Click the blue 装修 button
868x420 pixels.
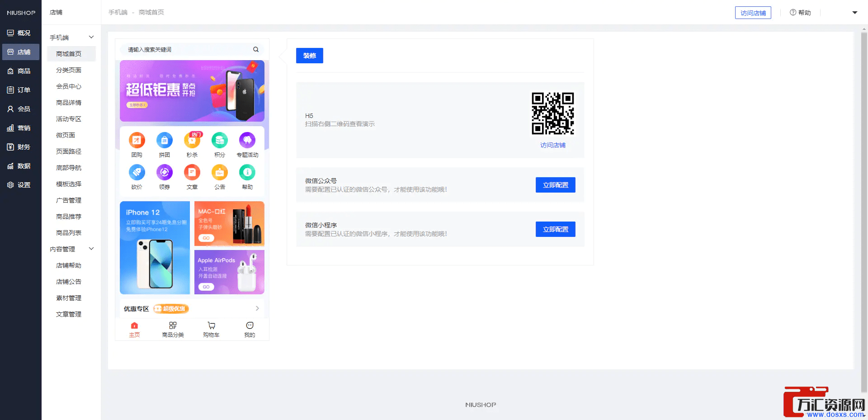coord(309,56)
